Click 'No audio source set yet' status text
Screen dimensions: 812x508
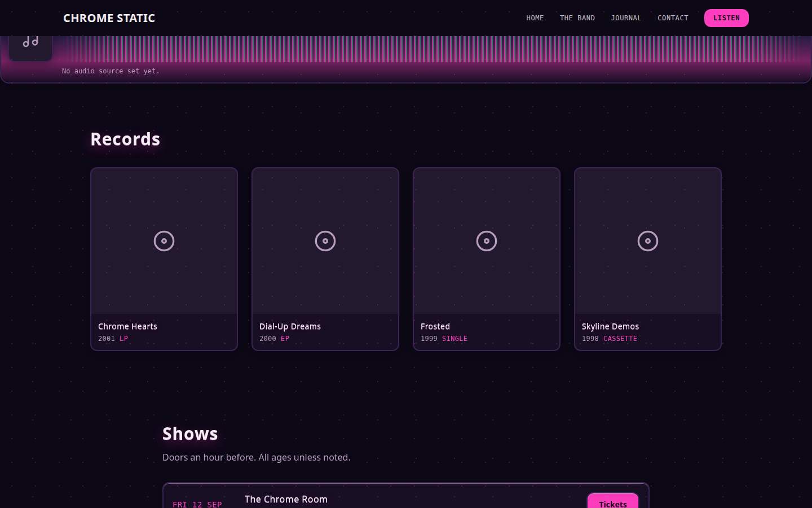[x=111, y=71]
